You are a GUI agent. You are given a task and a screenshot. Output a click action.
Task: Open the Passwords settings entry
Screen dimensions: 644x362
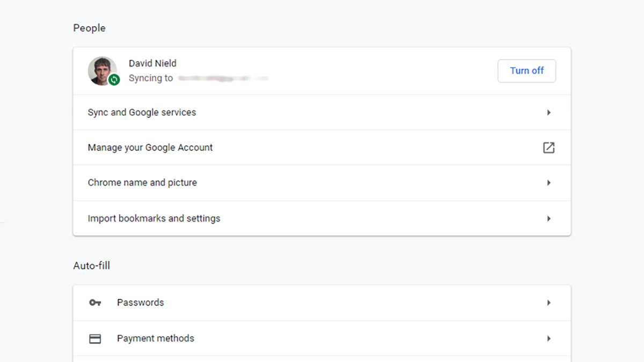pos(322,302)
